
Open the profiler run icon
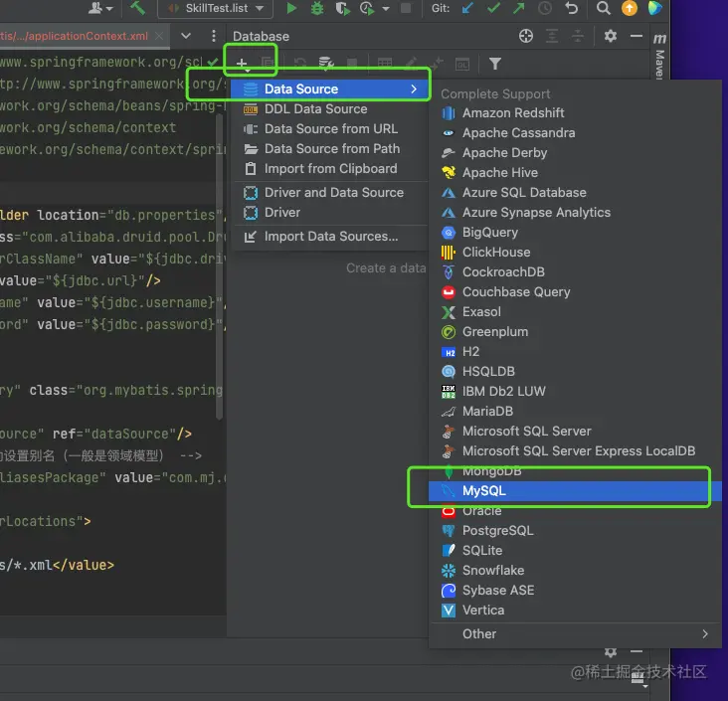point(367,8)
